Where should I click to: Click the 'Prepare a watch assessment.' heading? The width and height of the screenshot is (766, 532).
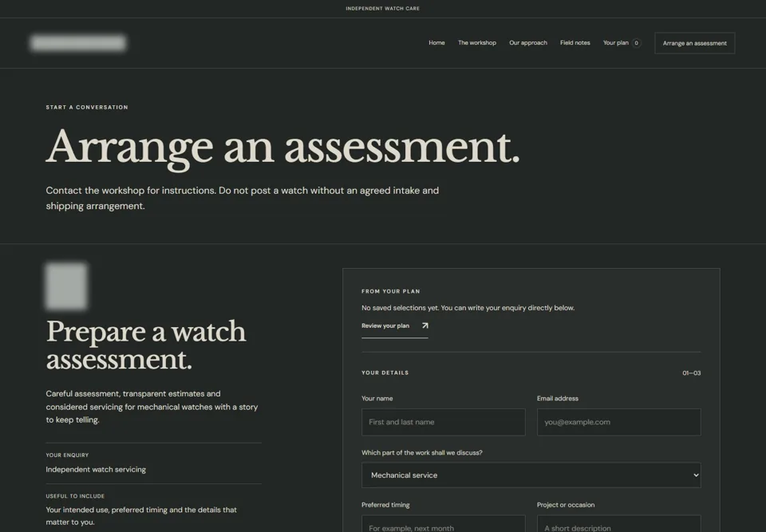click(145, 345)
